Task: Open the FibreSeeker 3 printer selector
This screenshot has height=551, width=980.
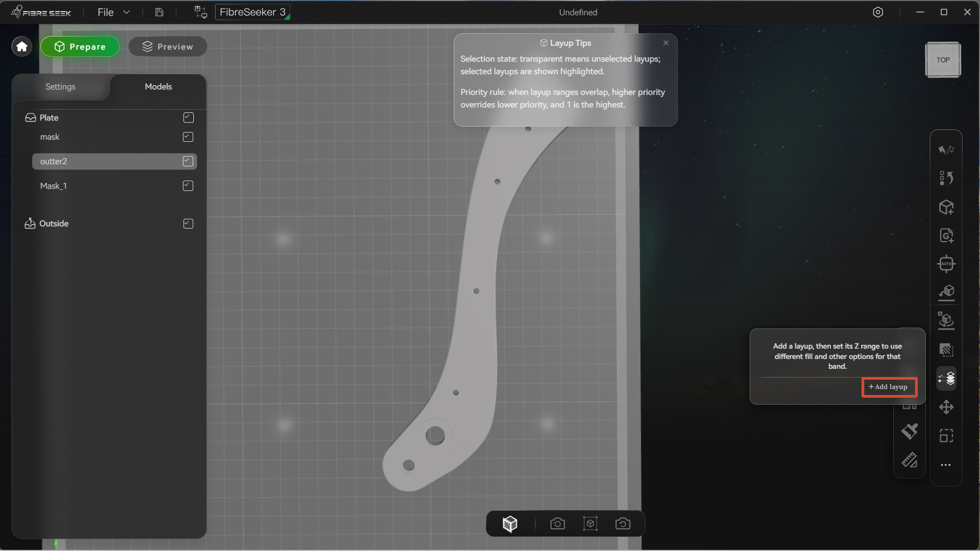Action: pyautogui.click(x=253, y=12)
